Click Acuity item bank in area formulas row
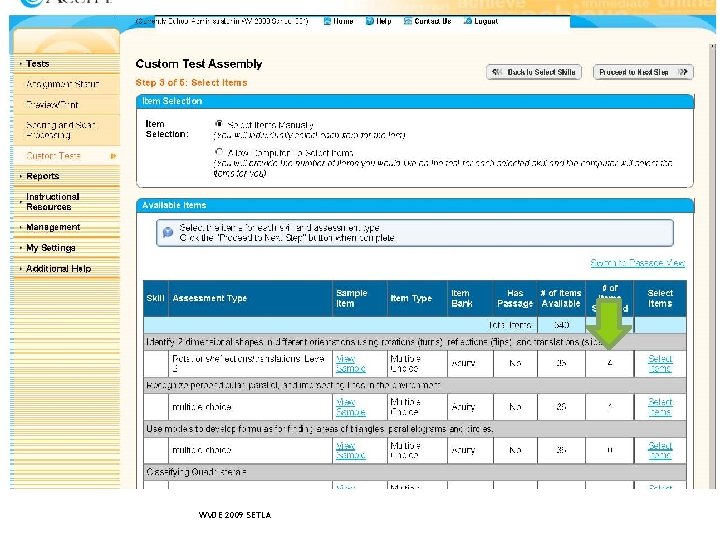This screenshot has height=540, width=720. (x=463, y=450)
